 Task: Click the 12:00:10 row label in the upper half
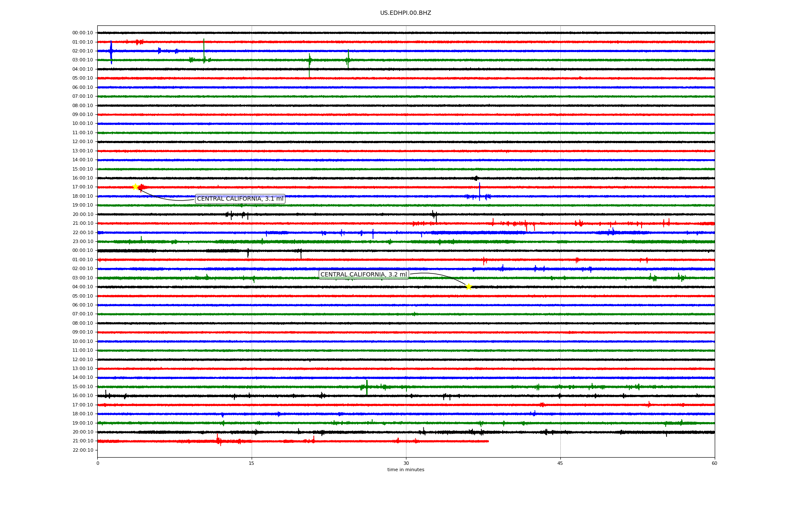pos(82,142)
